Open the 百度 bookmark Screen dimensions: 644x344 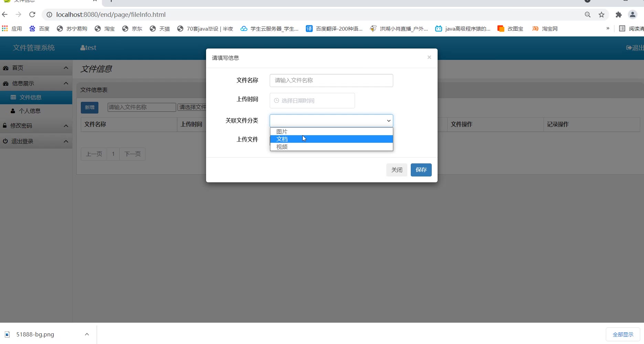point(39,29)
